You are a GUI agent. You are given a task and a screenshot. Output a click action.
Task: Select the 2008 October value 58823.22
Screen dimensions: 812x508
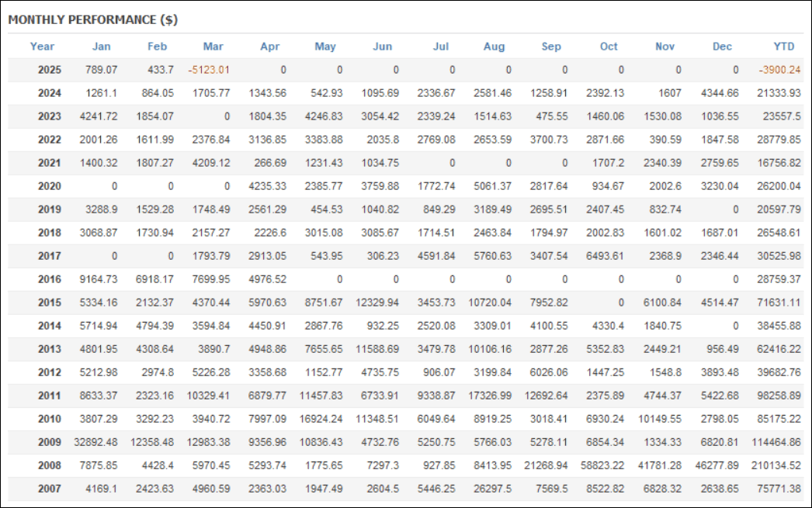click(602, 465)
